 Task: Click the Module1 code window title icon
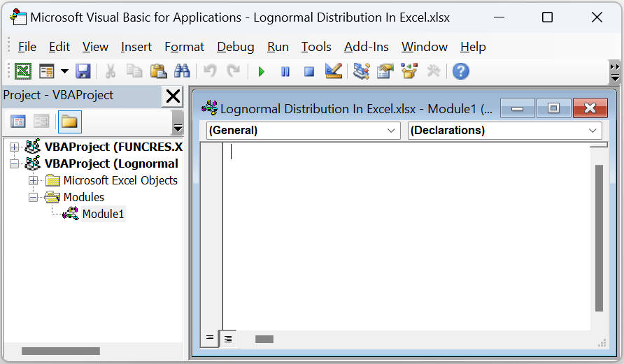tap(209, 108)
